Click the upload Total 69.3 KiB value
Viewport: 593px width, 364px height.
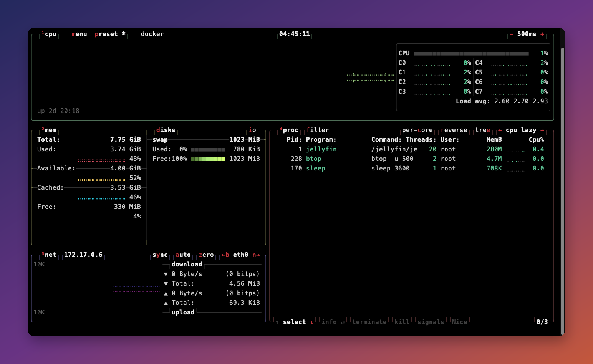point(245,303)
